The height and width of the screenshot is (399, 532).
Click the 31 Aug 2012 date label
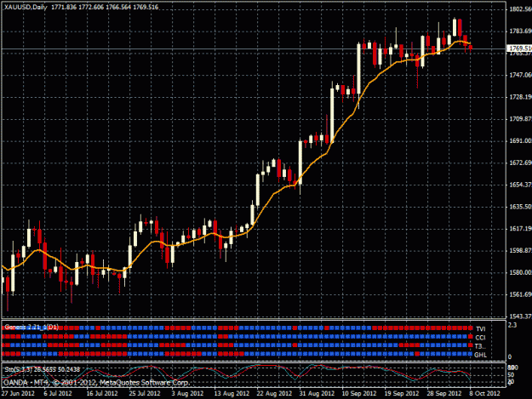click(x=317, y=393)
